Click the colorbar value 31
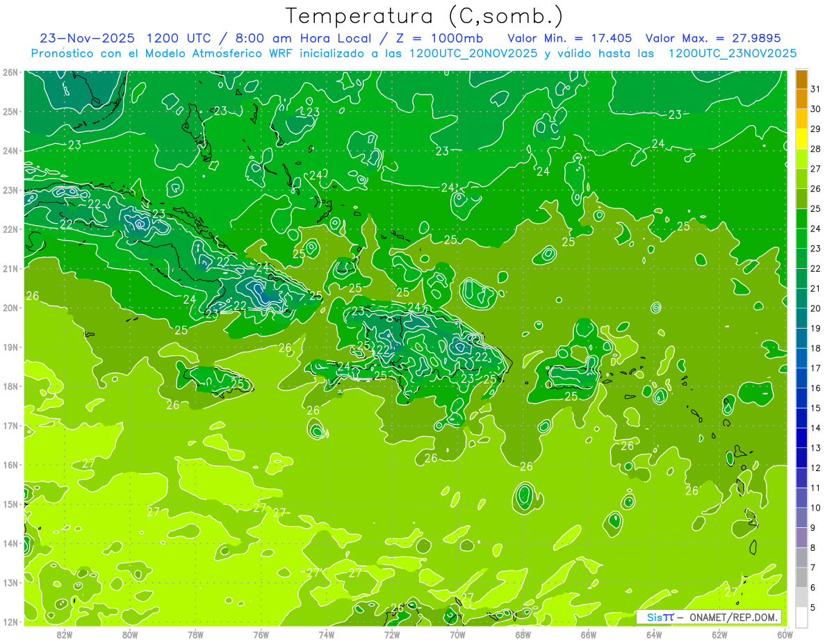834x644 pixels. [816, 89]
